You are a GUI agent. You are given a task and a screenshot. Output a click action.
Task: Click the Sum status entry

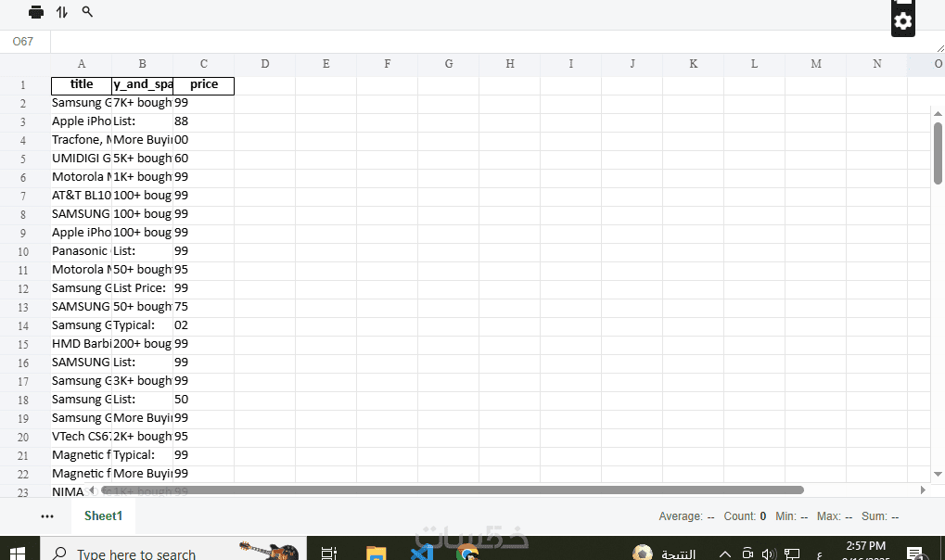(880, 516)
